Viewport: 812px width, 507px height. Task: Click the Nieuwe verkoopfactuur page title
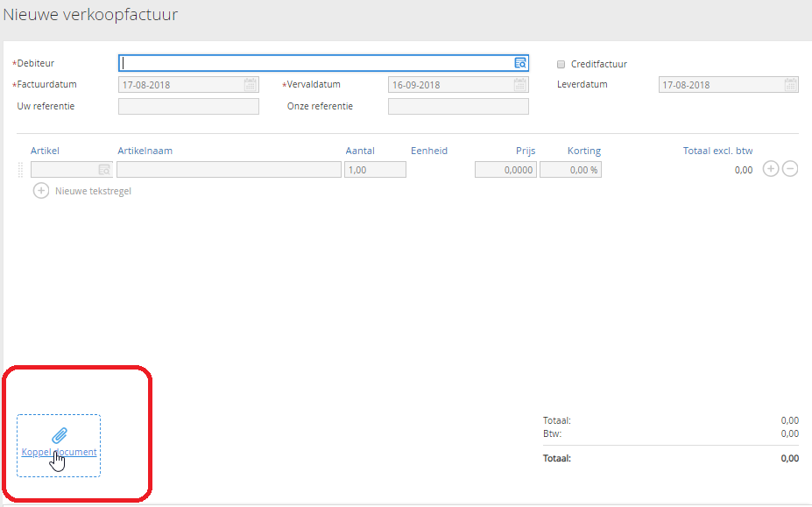90,15
